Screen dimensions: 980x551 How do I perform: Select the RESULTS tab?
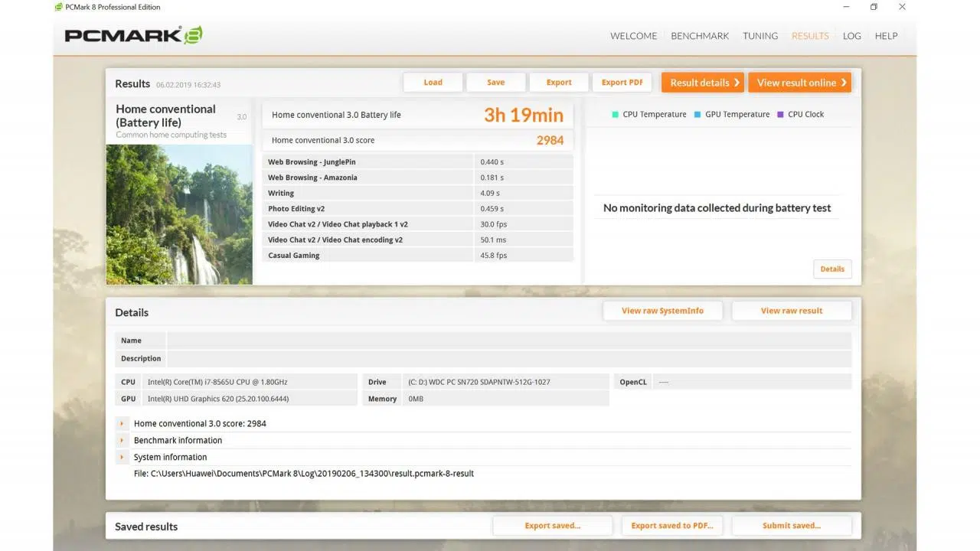(810, 36)
